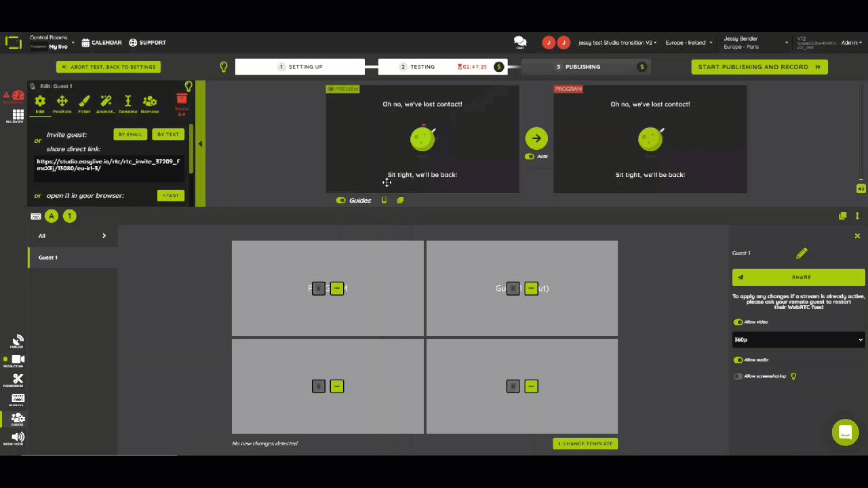
Task: Click the mobile guide icon near Guides
Action: (384, 200)
